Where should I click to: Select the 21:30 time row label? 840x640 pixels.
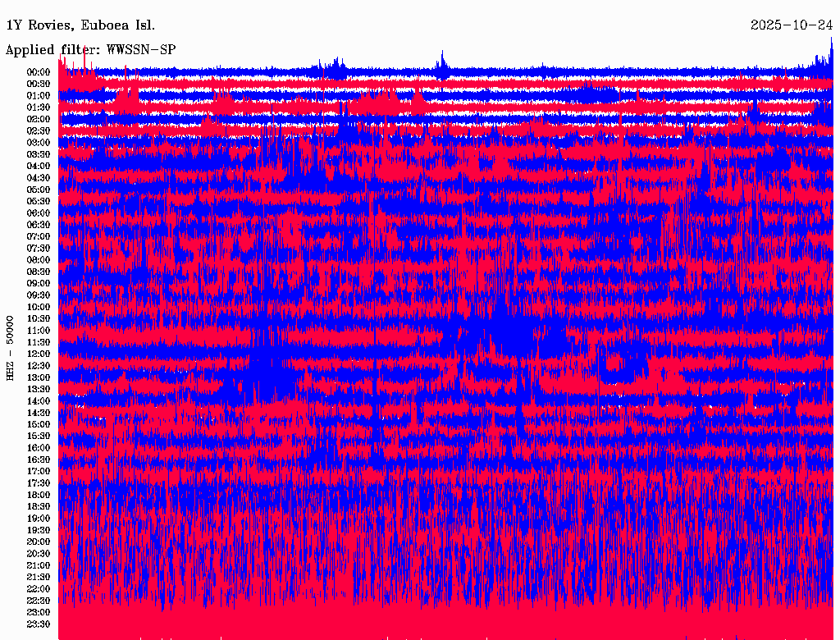click(x=39, y=578)
